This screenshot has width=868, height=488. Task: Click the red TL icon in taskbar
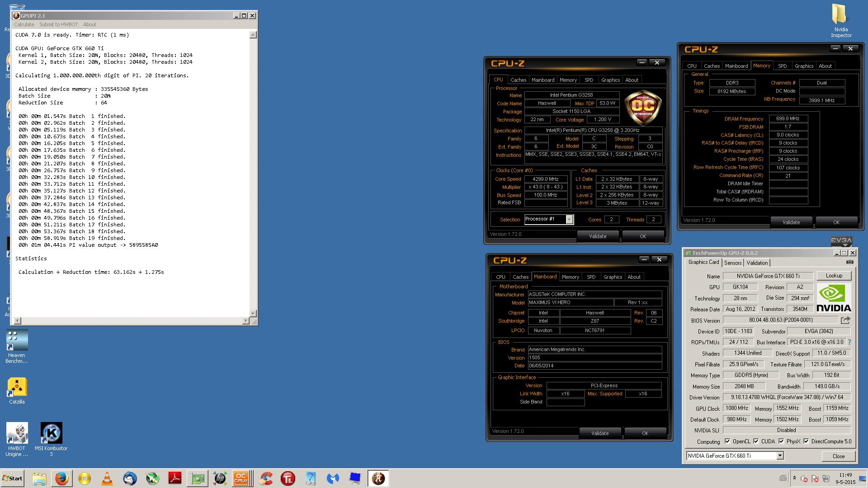288,478
